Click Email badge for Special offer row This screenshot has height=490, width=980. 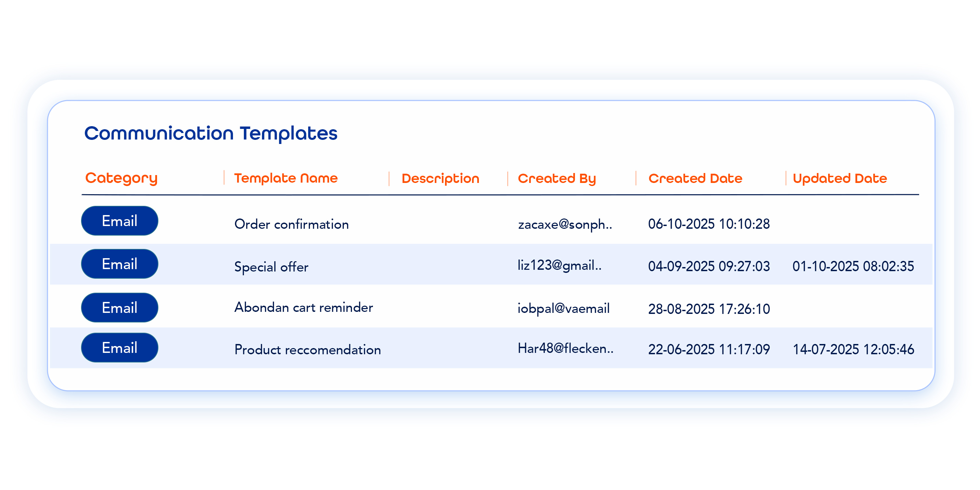point(119,264)
